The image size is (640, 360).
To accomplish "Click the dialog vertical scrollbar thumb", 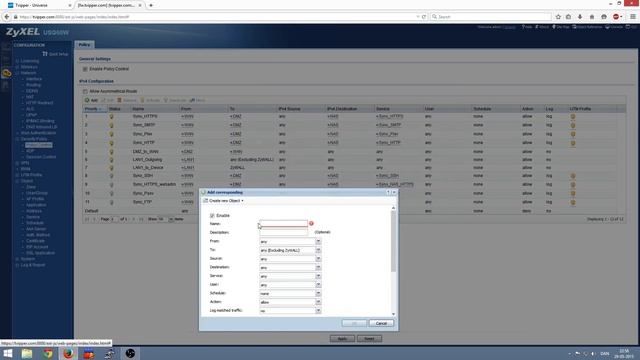I will click(x=393, y=242).
